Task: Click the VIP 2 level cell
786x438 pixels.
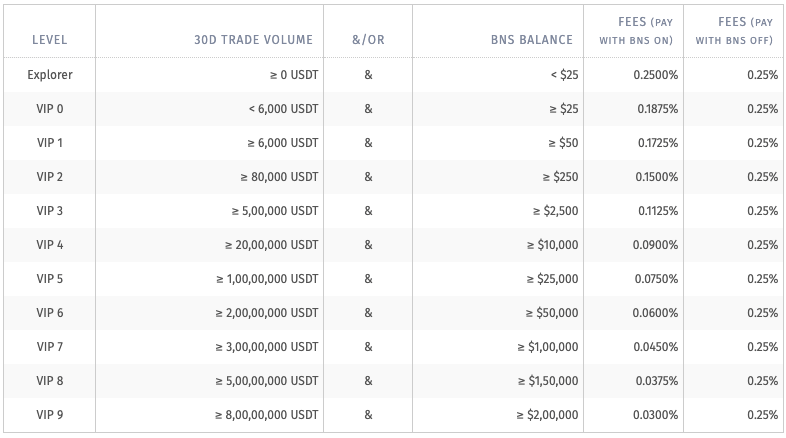Action: click(x=50, y=177)
